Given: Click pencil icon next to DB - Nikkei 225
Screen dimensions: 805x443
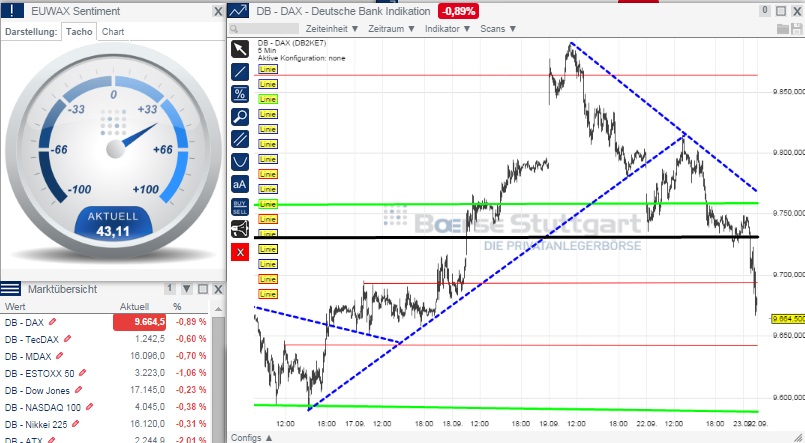Looking at the screenshot, I should [75, 424].
